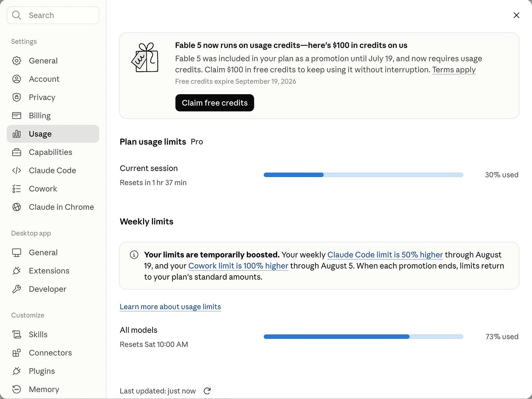Open the Plugins page

tap(53, 371)
